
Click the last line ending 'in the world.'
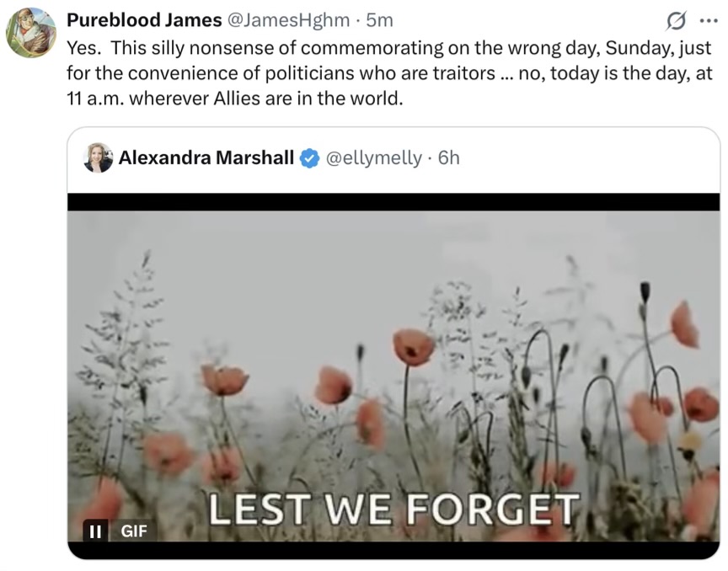coord(235,99)
